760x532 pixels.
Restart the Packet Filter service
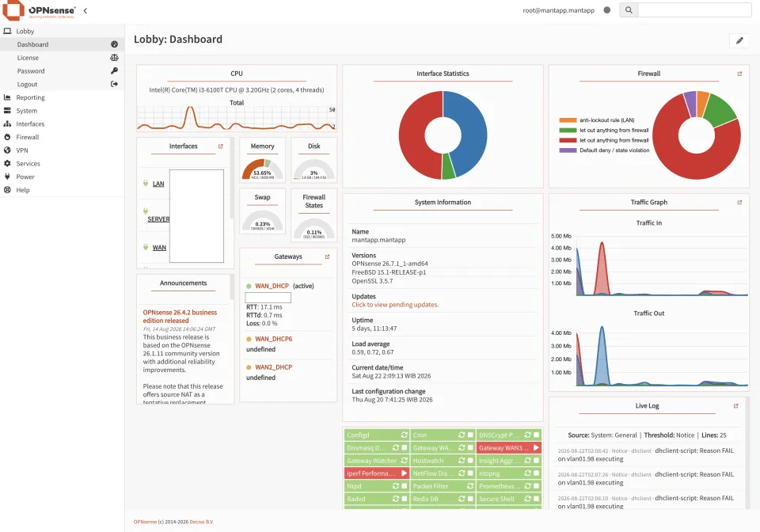[470, 486]
